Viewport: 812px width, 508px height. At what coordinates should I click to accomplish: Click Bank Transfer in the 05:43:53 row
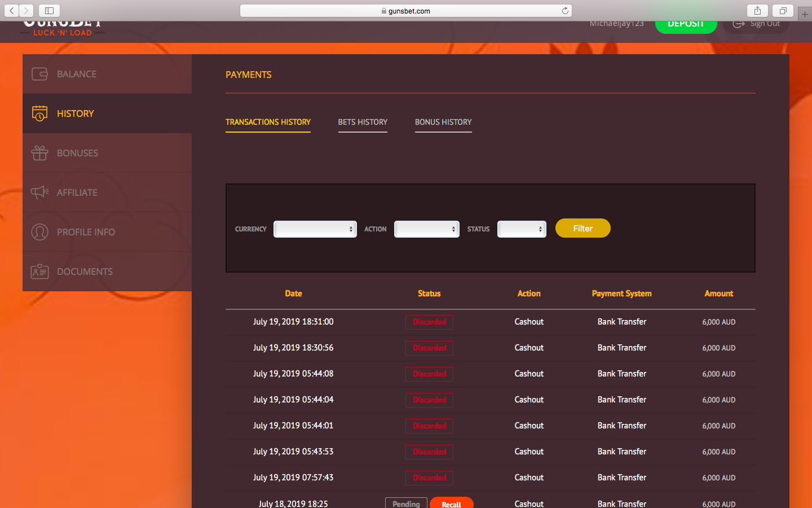[622, 452]
